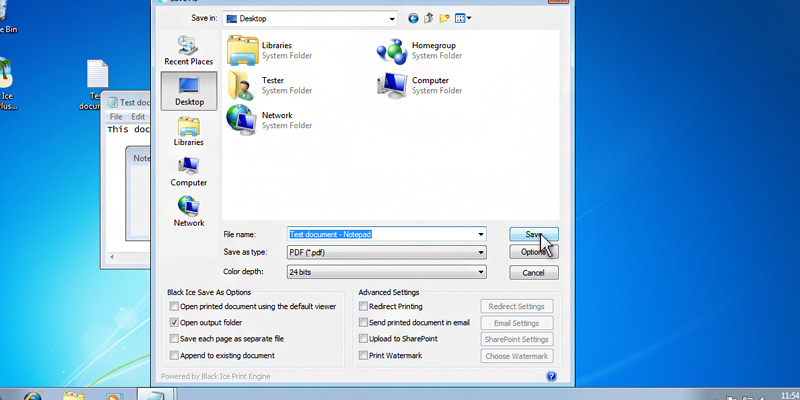Open the View Menu dropdown arrow

[x=469, y=18]
